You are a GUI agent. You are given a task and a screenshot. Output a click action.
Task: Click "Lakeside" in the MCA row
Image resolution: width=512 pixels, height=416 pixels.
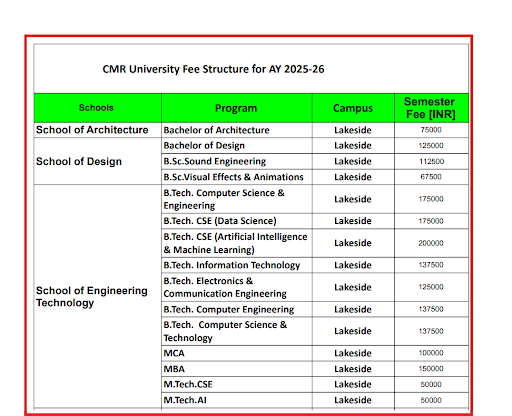[x=353, y=353]
